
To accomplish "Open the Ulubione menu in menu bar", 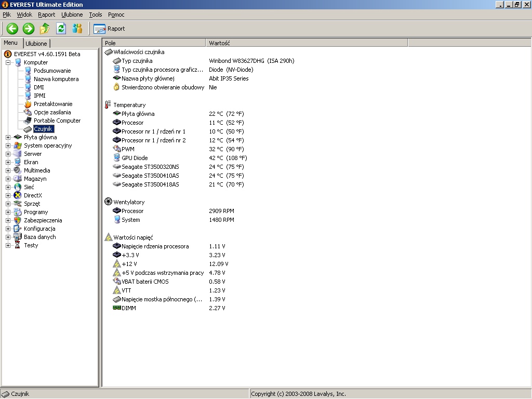I will [72, 15].
